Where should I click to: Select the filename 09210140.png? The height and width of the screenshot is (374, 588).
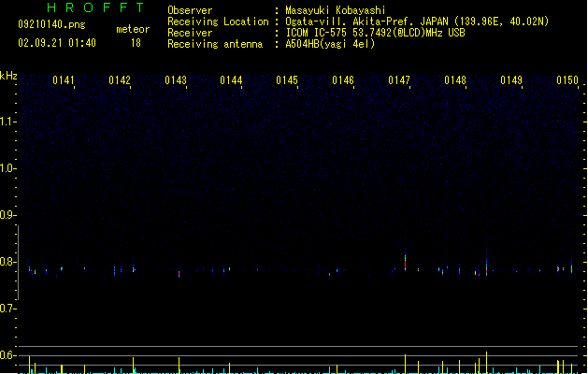pyautogui.click(x=51, y=24)
